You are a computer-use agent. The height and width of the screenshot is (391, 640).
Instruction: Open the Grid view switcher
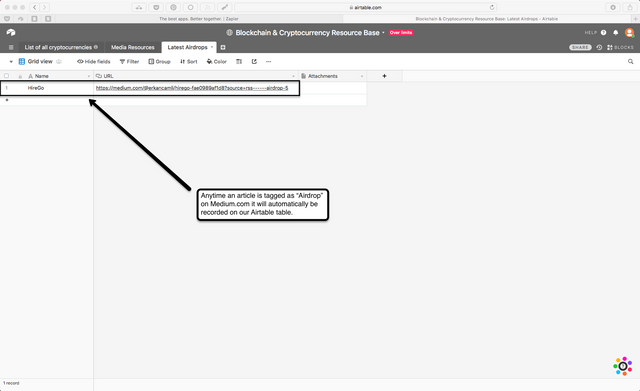pos(36,62)
